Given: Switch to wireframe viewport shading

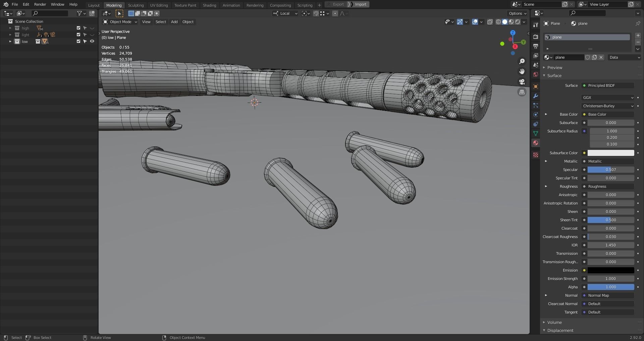Looking at the screenshot, I should 498,22.
